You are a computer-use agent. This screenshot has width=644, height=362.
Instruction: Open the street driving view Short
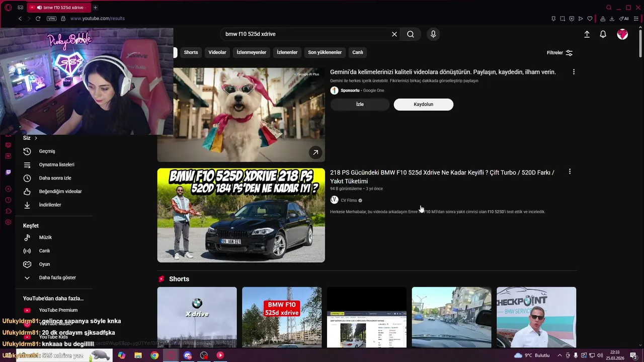pyautogui.click(x=451, y=317)
